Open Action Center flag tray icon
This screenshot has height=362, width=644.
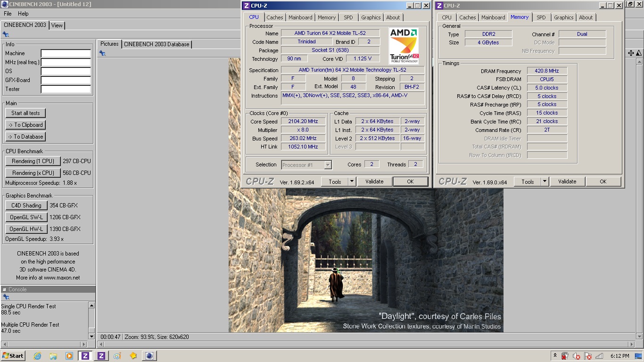[588, 356]
